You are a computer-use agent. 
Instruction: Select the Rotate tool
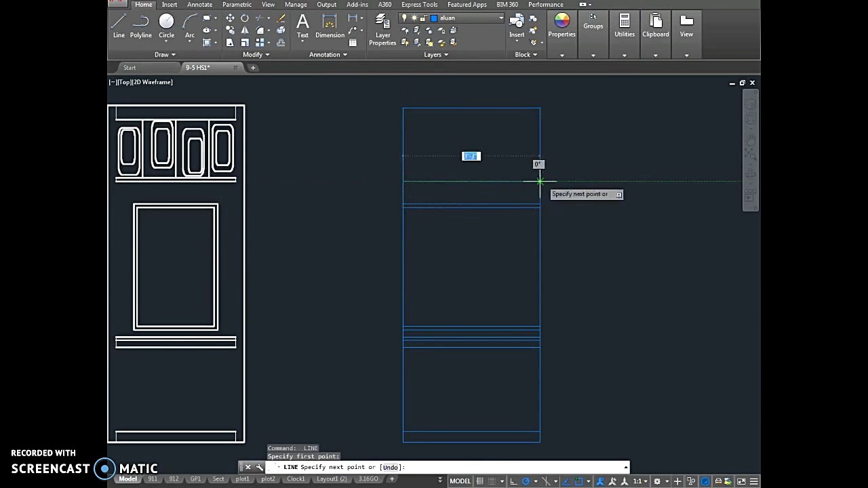click(245, 18)
